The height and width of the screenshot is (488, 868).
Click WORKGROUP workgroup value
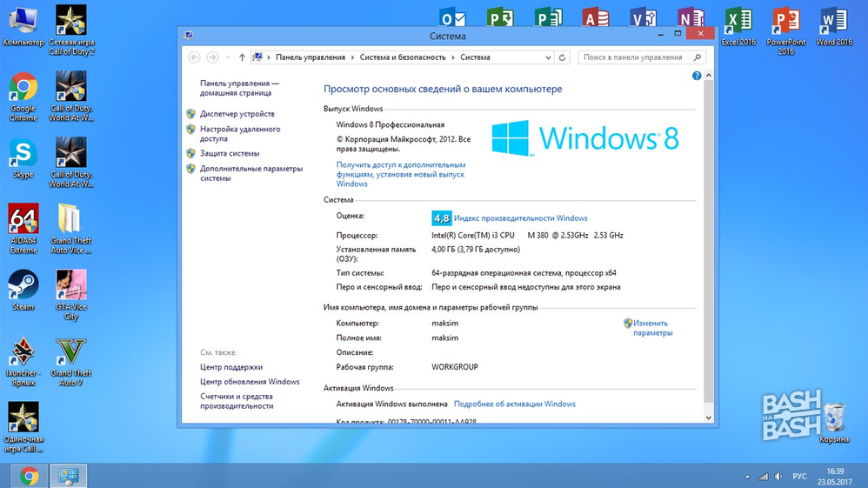tap(455, 367)
